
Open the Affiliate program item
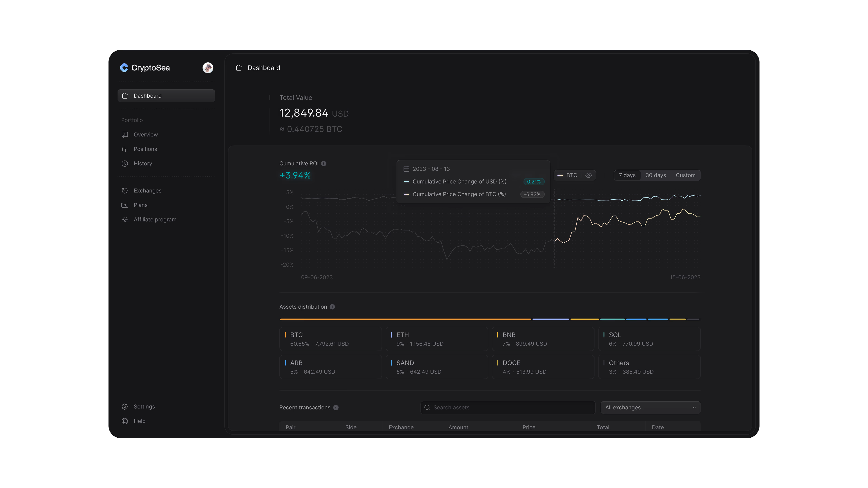click(x=155, y=220)
